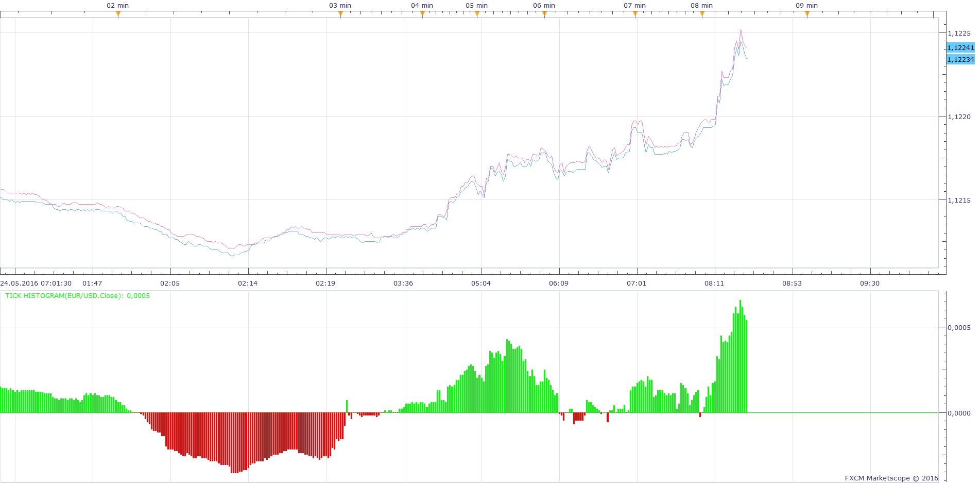Click the TICK HISTOGRAM indicator label
Image resolution: width=980 pixels, height=483 pixels.
point(78,296)
